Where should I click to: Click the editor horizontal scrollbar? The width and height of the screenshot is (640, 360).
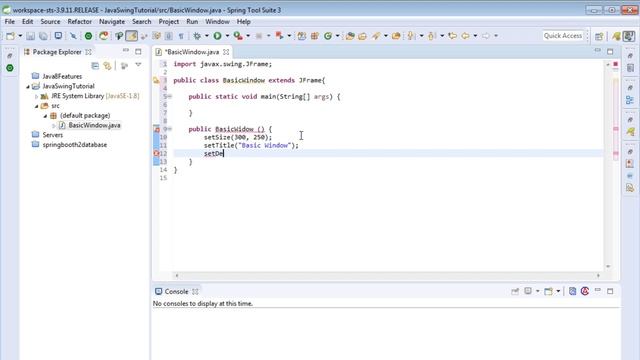pyautogui.click(x=387, y=276)
